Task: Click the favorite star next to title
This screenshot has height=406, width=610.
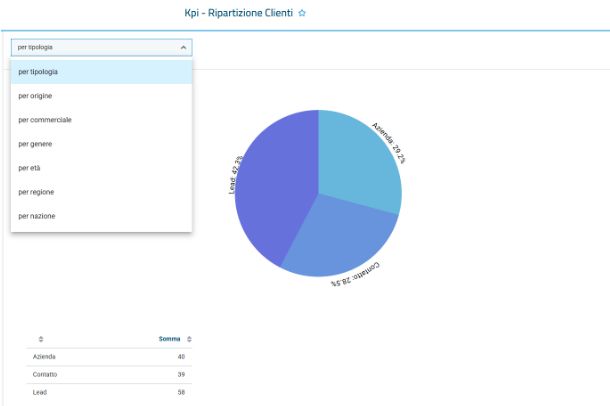Action: coord(302,14)
